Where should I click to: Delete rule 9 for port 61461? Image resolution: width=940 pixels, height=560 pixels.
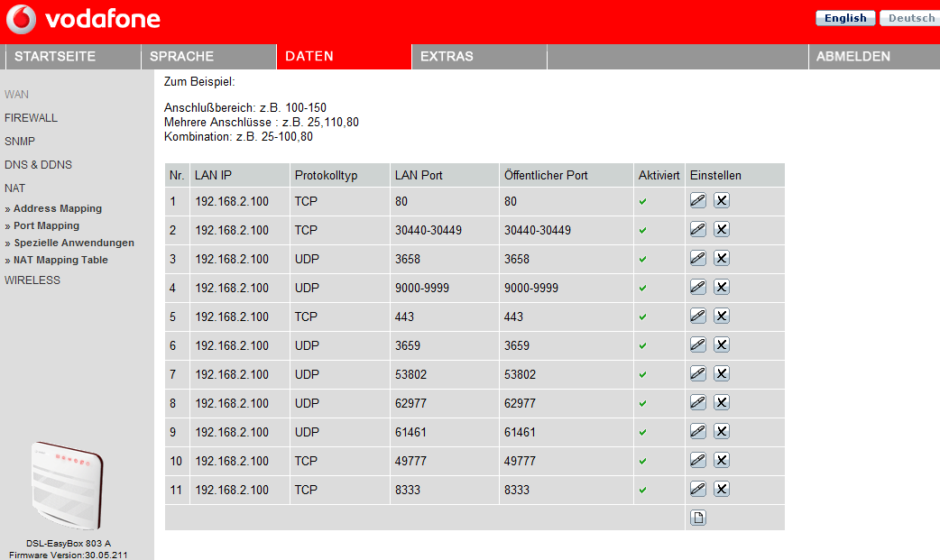click(722, 431)
